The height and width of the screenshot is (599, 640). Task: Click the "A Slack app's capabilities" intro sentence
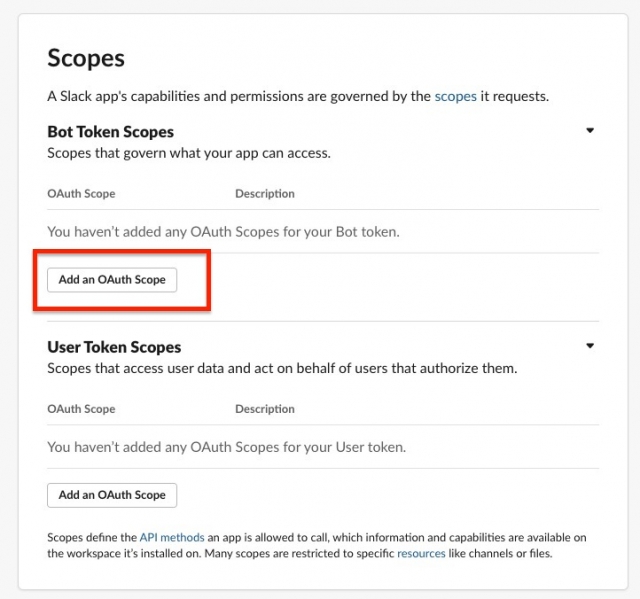[240, 97]
